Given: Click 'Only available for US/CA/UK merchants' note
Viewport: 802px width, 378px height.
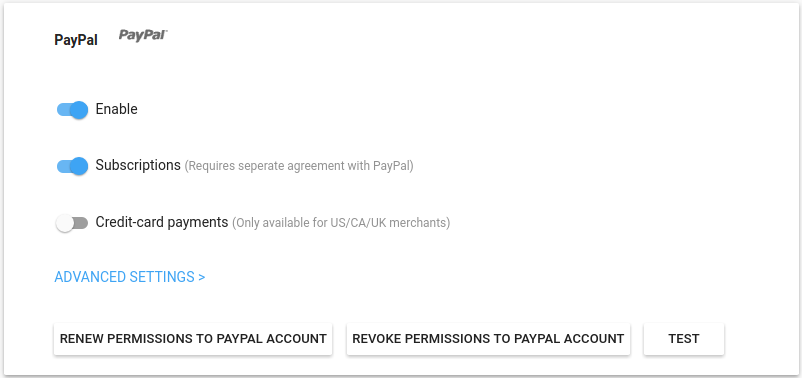Looking at the screenshot, I should tap(341, 223).
